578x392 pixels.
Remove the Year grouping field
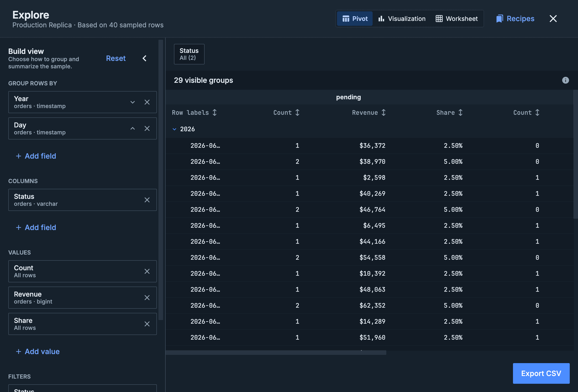tap(147, 102)
